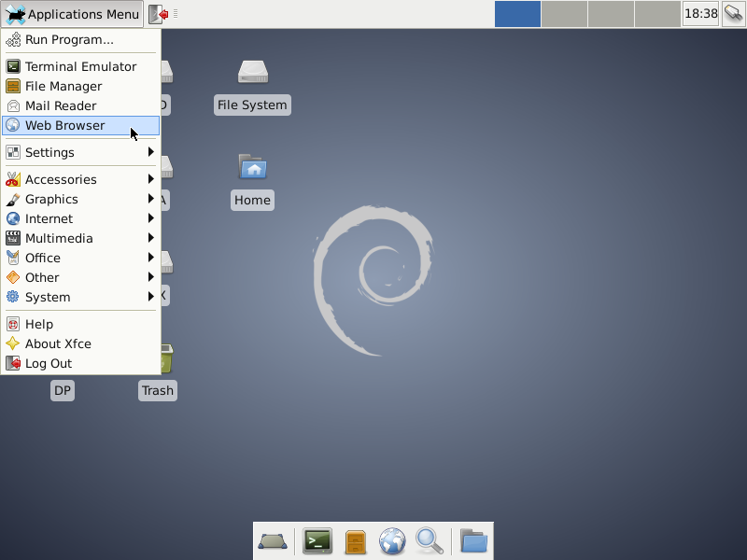Open the globe web browser dock icon

pyautogui.click(x=392, y=540)
